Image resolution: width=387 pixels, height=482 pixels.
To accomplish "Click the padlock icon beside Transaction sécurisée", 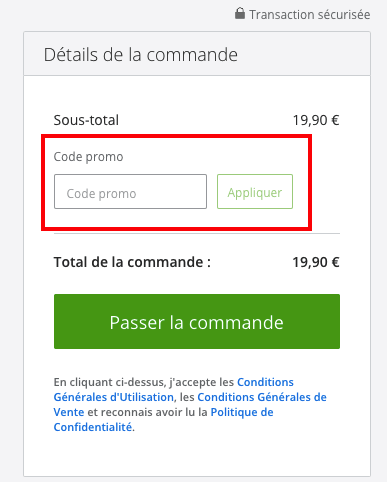I will (x=240, y=14).
